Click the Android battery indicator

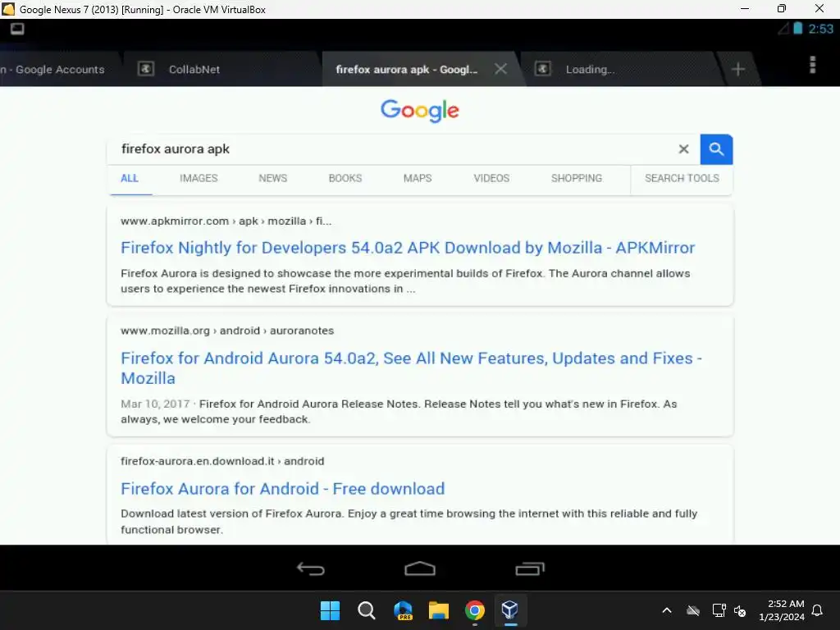click(x=797, y=29)
